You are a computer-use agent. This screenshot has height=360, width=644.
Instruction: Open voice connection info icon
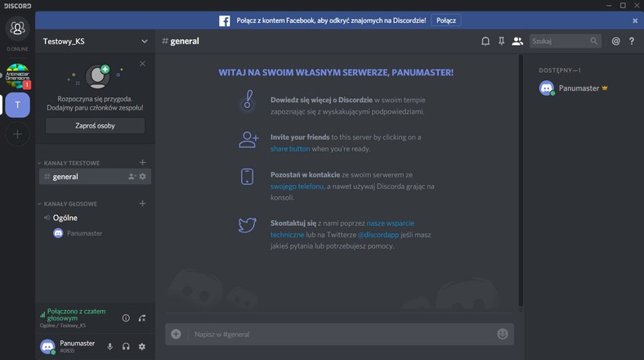(126, 318)
